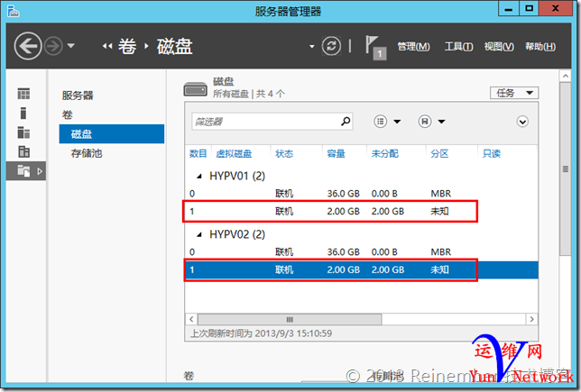581x392 pixels.
Task: Sort by the 状态 column header
Action: coord(284,153)
